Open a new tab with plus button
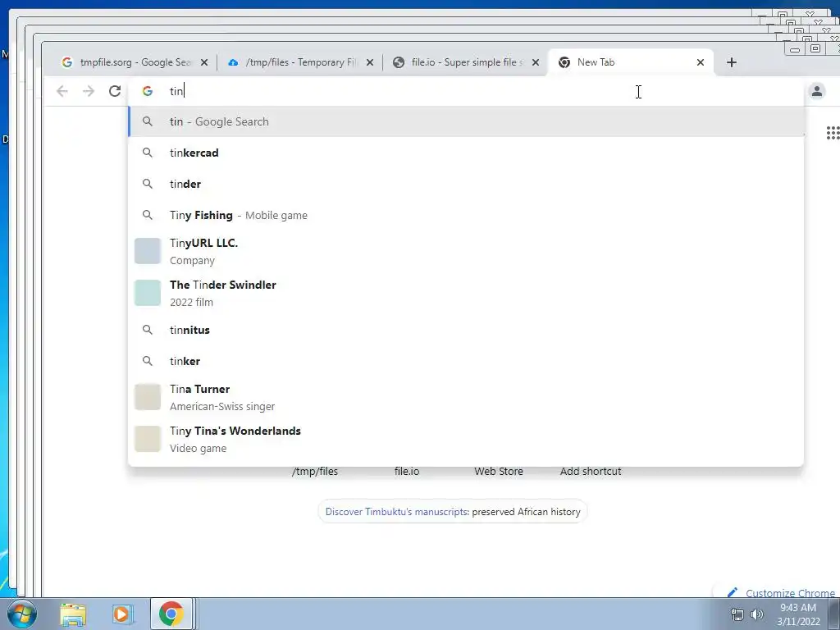This screenshot has height=630, width=840. (731, 62)
